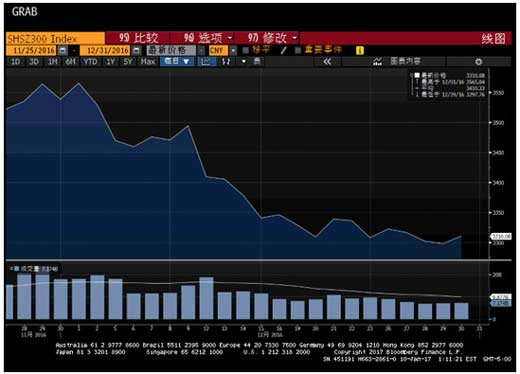Viewport: 520px width, 374px height.
Task: Collapse panel with double-left chevron
Action: tap(327, 62)
